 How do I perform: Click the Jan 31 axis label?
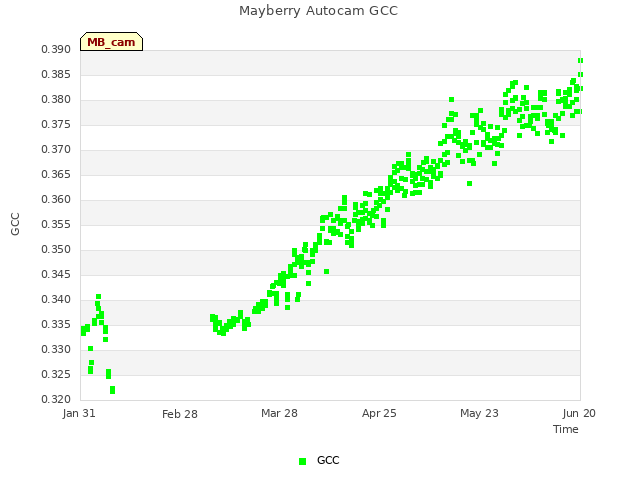[79, 413]
